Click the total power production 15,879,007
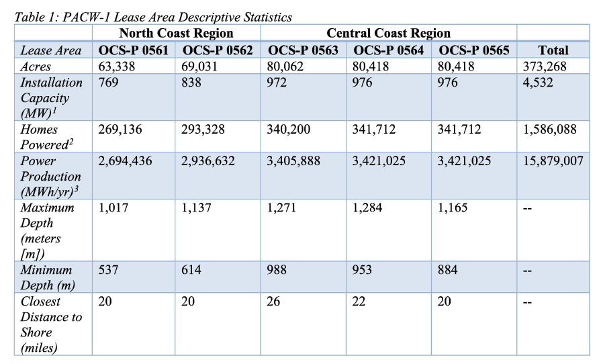The height and width of the screenshot is (364, 601). [553, 161]
